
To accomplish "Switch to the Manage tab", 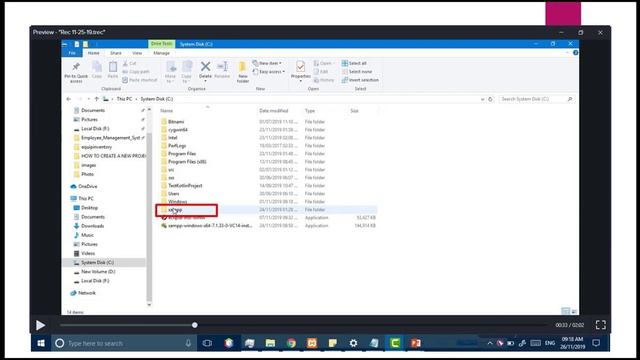I will click(x=161, y=53).
